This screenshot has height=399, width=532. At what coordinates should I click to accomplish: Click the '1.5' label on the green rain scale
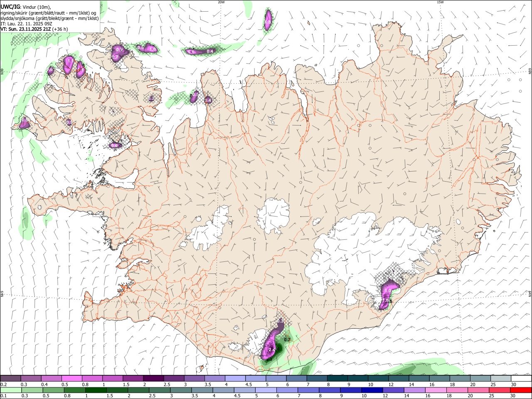110,396
